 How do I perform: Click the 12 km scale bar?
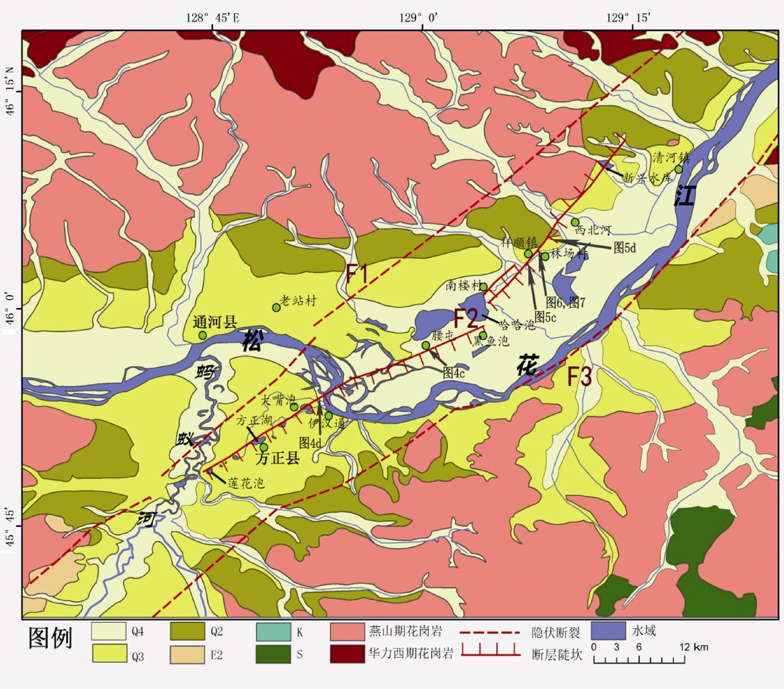[639, 659]
